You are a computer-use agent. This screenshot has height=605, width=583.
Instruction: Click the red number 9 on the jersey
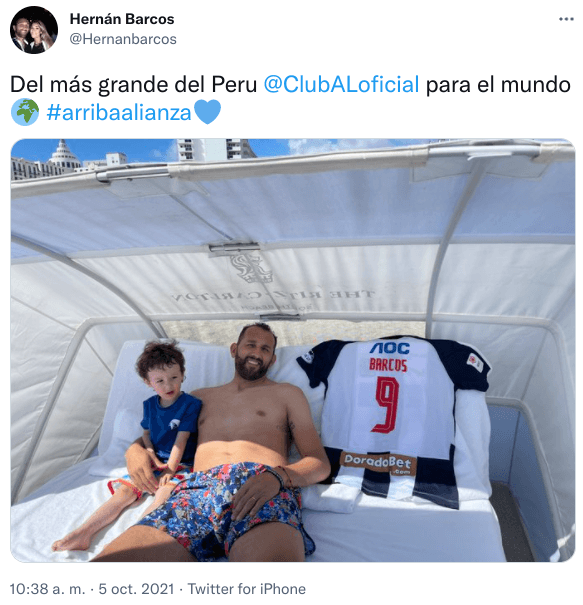(387, 404)
